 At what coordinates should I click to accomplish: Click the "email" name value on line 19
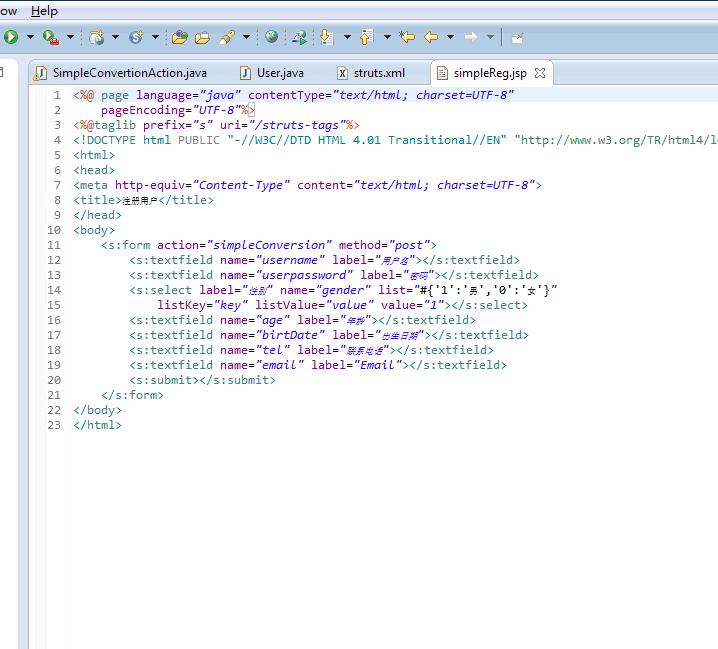[x=280, y=365]
